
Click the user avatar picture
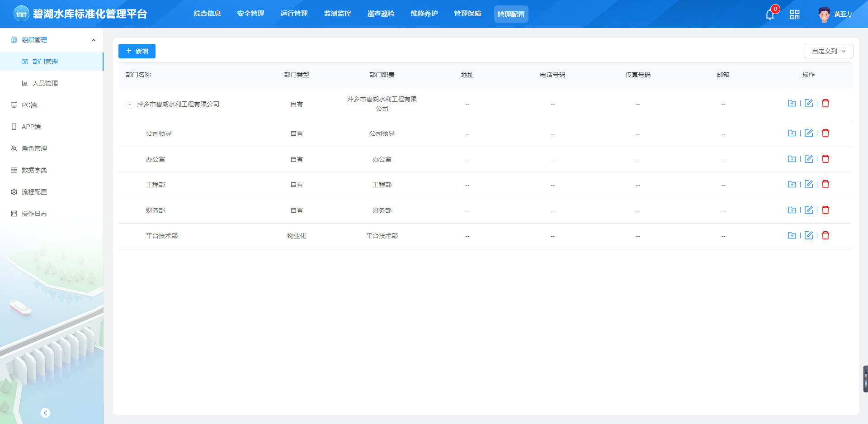coord(824,14)
